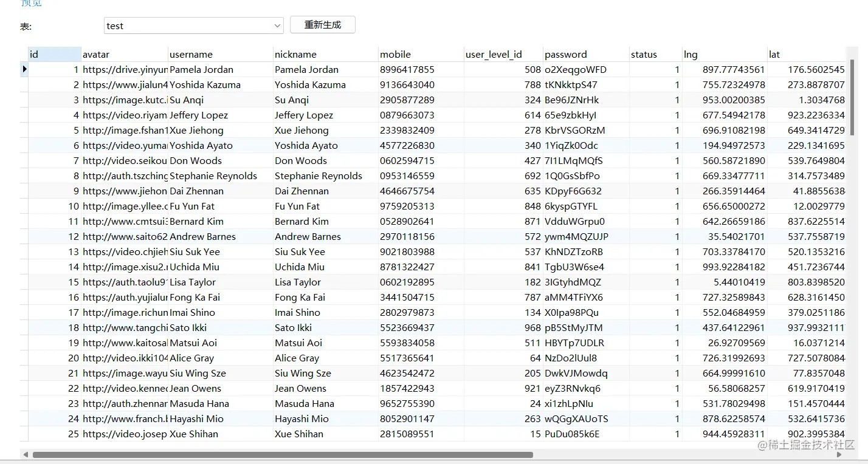The width and height of the screenshot is (868, 464).
Task: Select lat cell 628.3161450
Action: (x=806, y=297)
